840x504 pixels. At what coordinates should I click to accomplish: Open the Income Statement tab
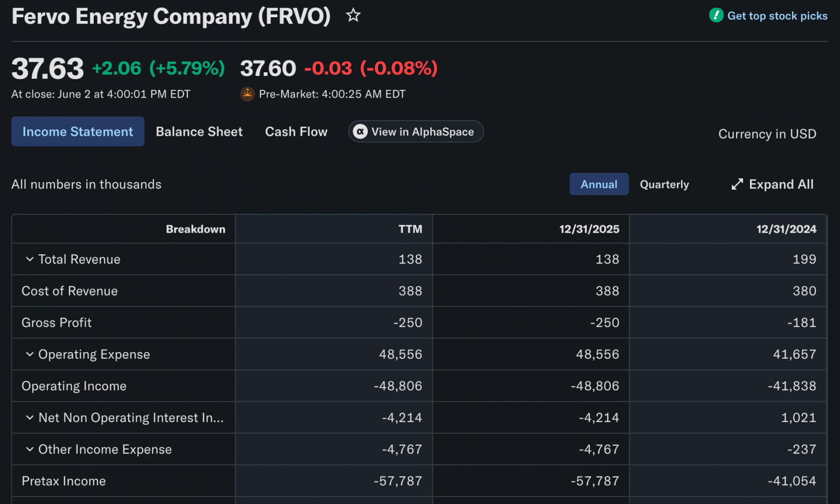pos(78,131)
